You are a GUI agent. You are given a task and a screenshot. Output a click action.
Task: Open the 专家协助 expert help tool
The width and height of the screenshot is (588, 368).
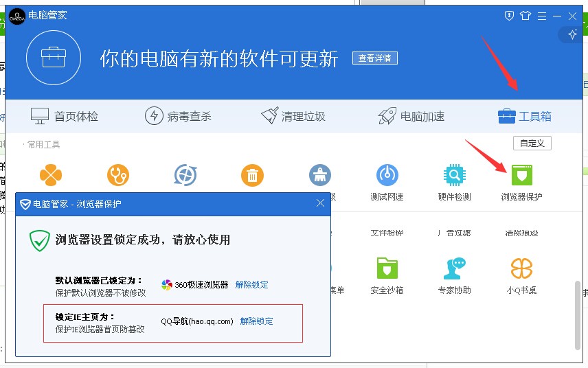point(454,276)
